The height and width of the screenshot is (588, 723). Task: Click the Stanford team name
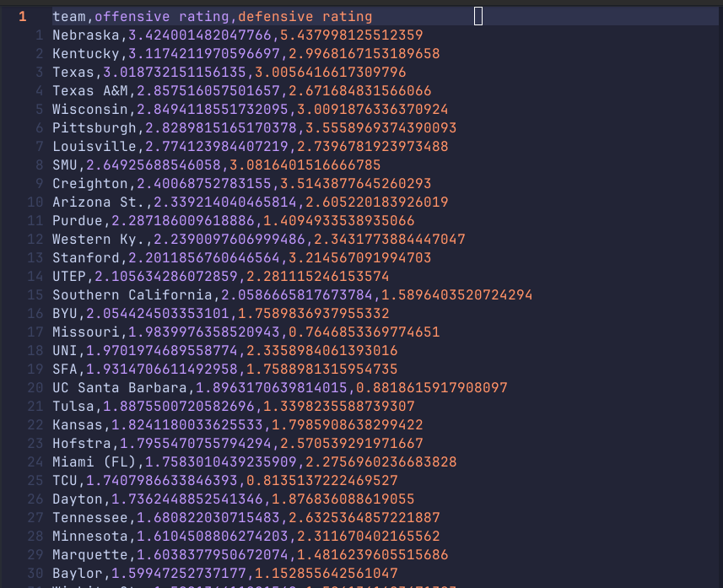click(x=86, y=258)
